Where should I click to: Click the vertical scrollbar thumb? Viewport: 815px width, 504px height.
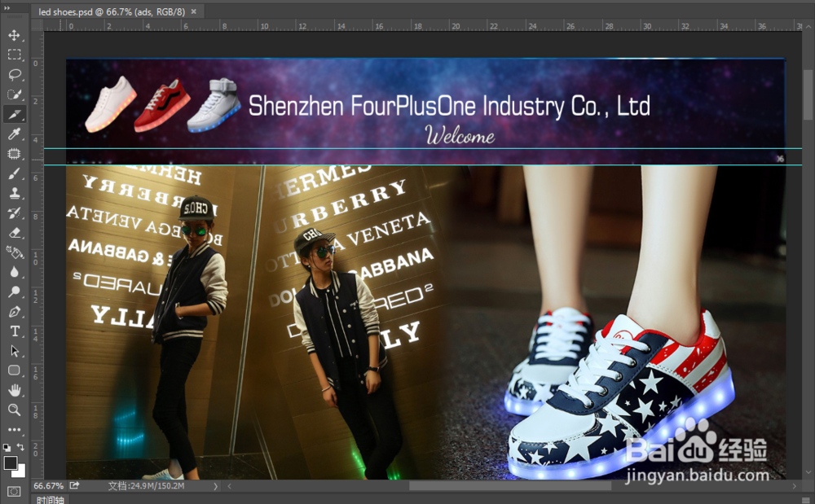[808, 94]
